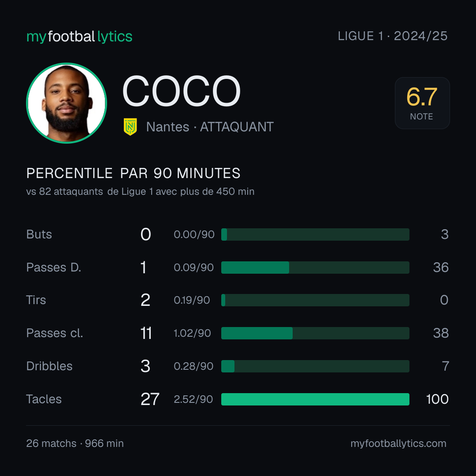
Task: Click the Nantes · ATTAQUANT subtitle
Action: [x=210, y=127]
